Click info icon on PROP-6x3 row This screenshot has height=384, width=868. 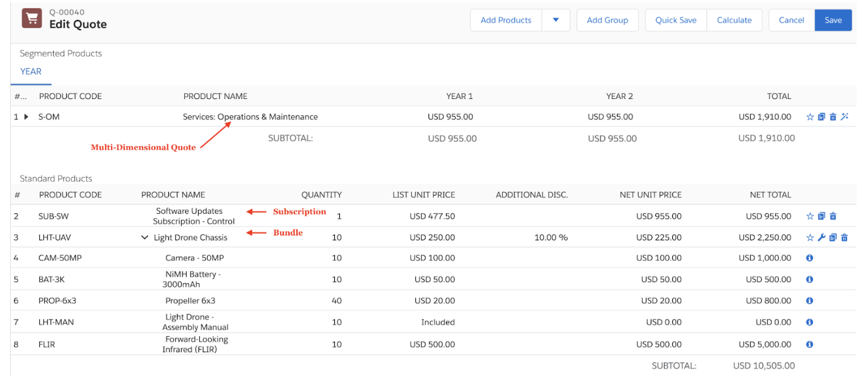[809, 301]
